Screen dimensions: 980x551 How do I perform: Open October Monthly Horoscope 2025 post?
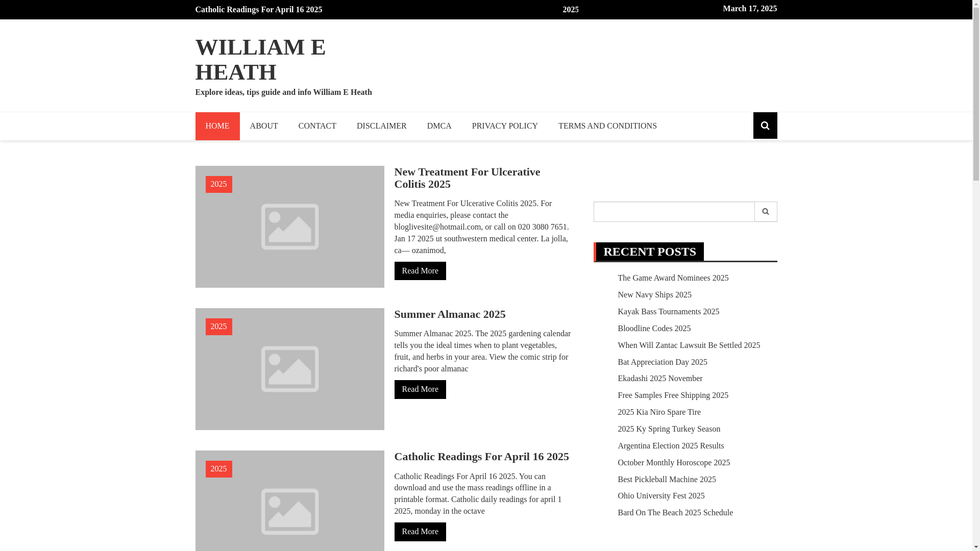[x=674, y=463]
